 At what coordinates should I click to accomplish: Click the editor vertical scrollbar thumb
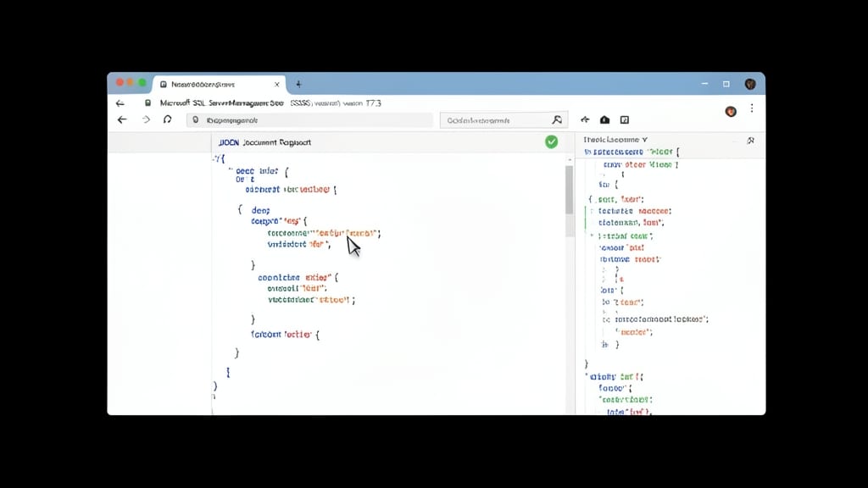coord(569,190)
